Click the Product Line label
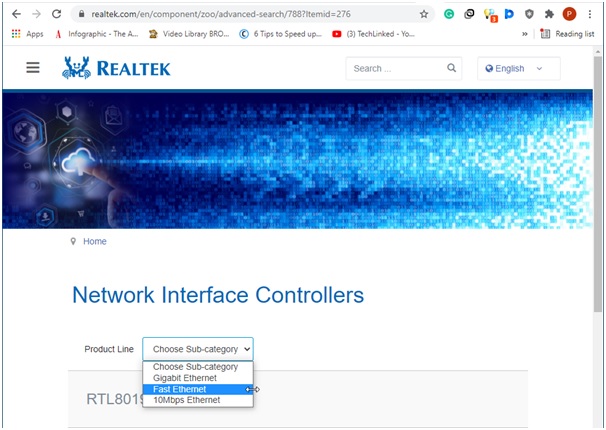Viewport: 606px width, 430px height. pos(109,349)
